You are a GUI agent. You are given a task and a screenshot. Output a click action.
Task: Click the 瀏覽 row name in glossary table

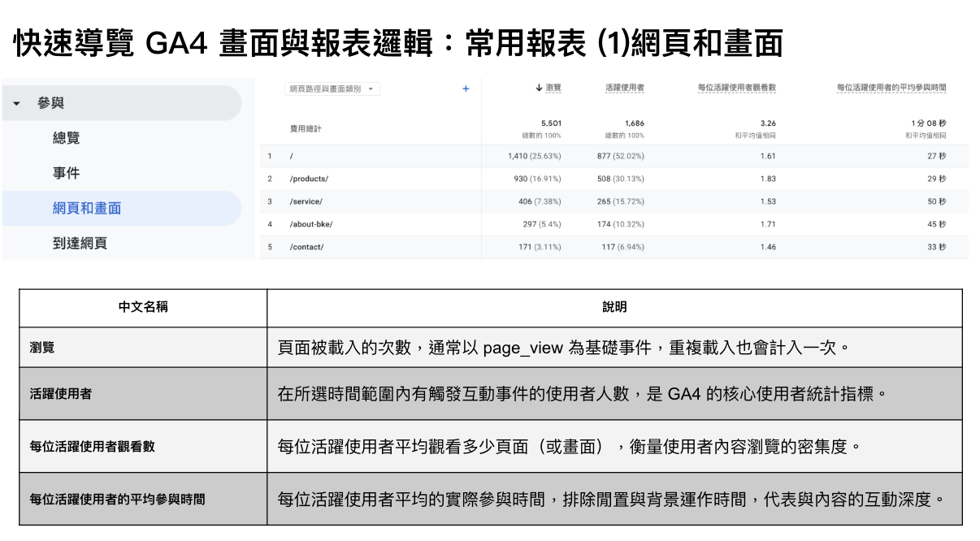coord(42,348)
